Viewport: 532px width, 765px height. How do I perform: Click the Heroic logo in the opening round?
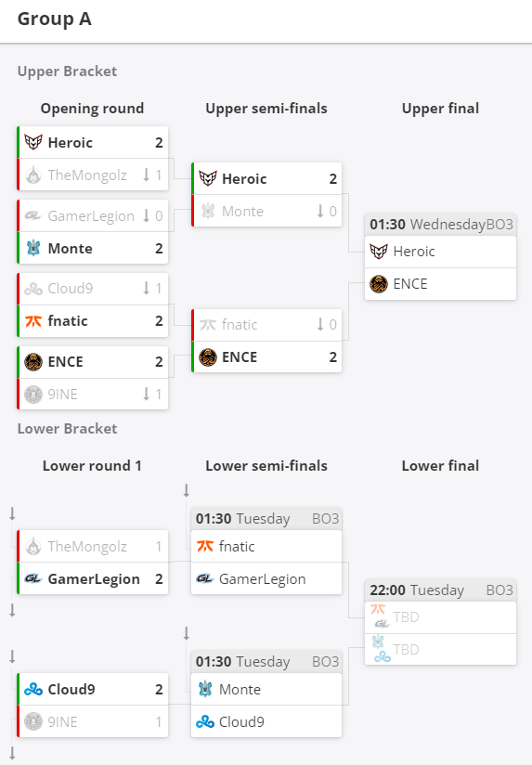[33, 142]
